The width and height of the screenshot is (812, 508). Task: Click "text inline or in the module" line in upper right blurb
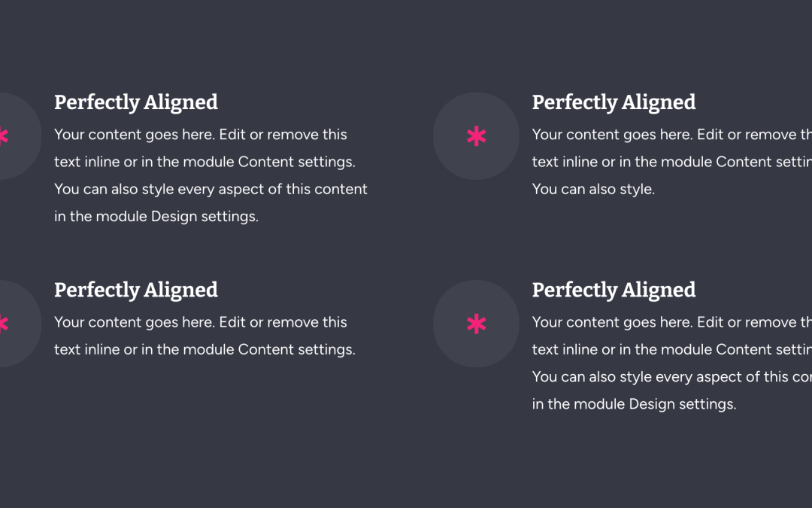(x=672, y=162)
